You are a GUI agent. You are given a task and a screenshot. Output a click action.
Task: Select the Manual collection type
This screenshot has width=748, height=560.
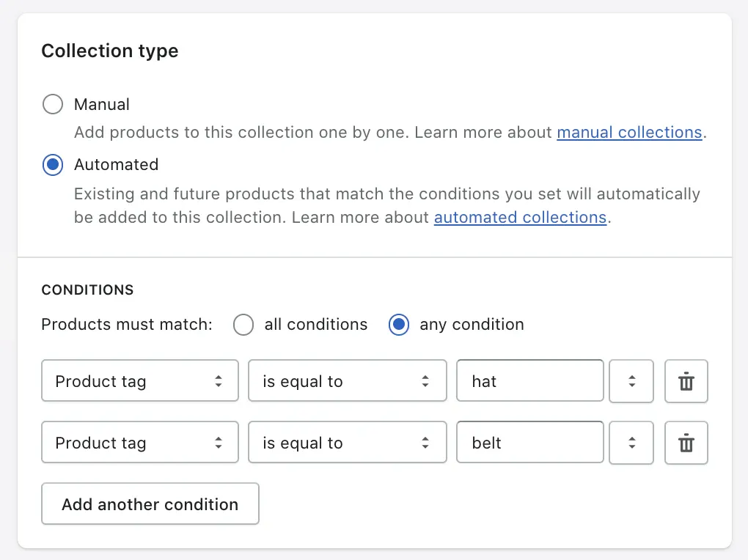click(x=52, y=104)
